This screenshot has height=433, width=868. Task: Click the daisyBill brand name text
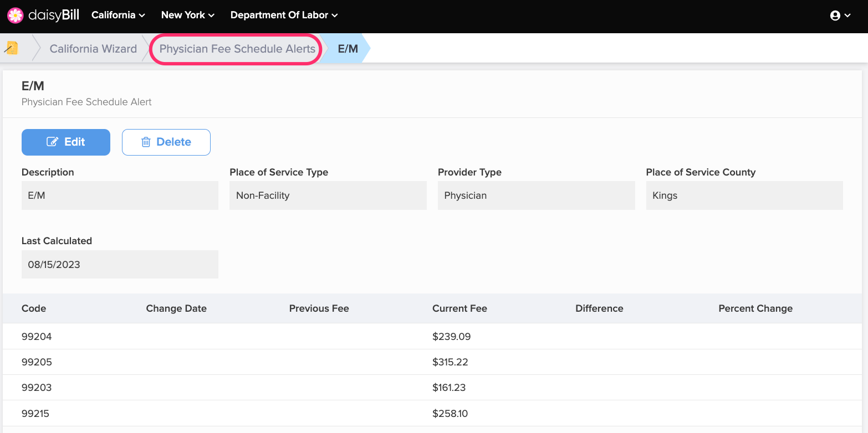[54, 15]
